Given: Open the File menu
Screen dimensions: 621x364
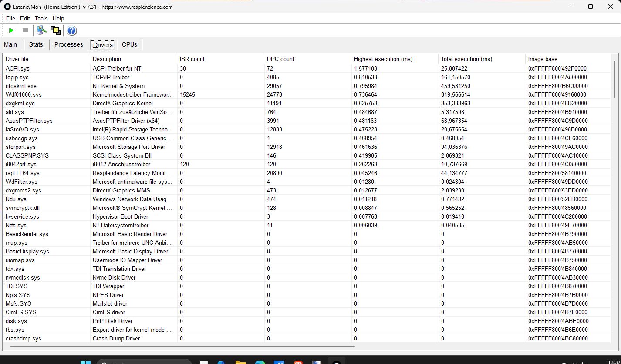Looking at the screenshot, I should point(10,18).
